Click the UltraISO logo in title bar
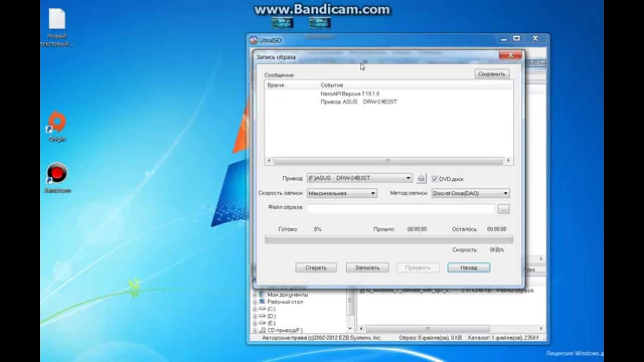644x362 pixels. [254, 40]
